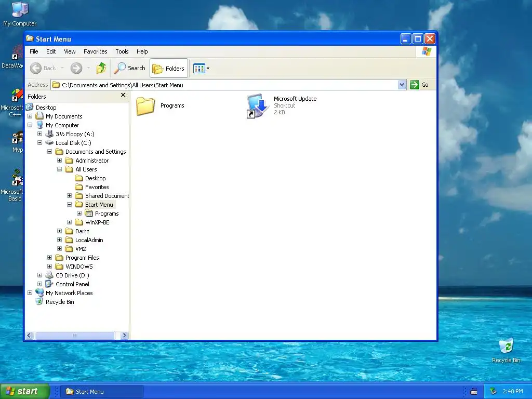532x399 pixels.
Task: Click the 'My Documents' tree label
Action: [64, 116]
